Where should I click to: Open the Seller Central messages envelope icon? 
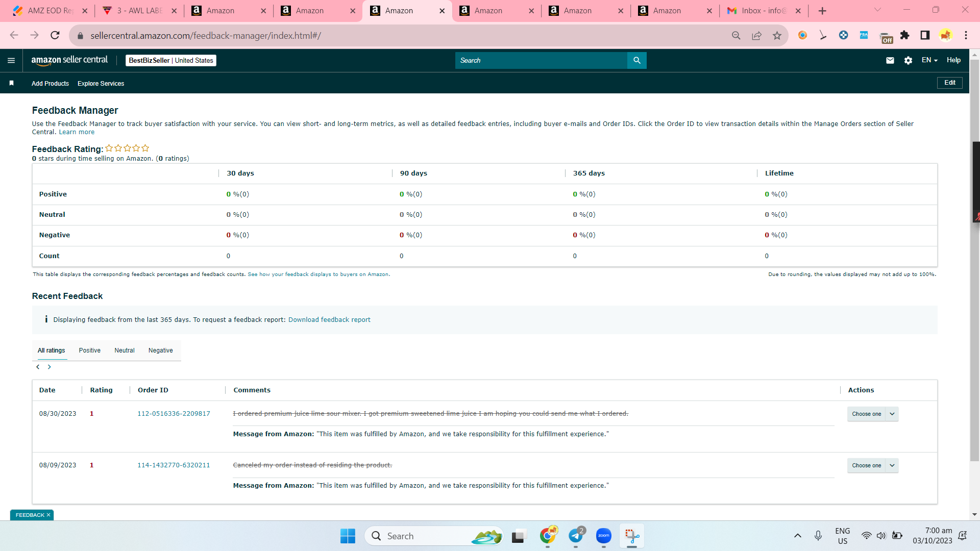coord(890,60)
